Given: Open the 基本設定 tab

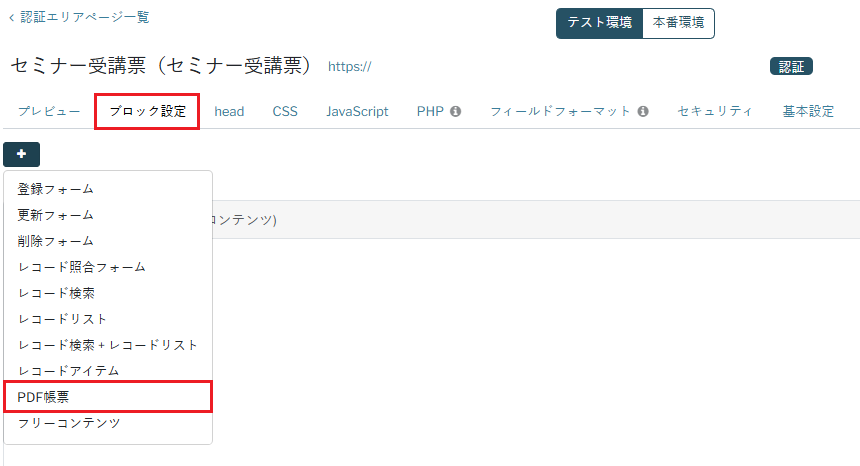Looking at the screenshot, I should coord(808,112).
